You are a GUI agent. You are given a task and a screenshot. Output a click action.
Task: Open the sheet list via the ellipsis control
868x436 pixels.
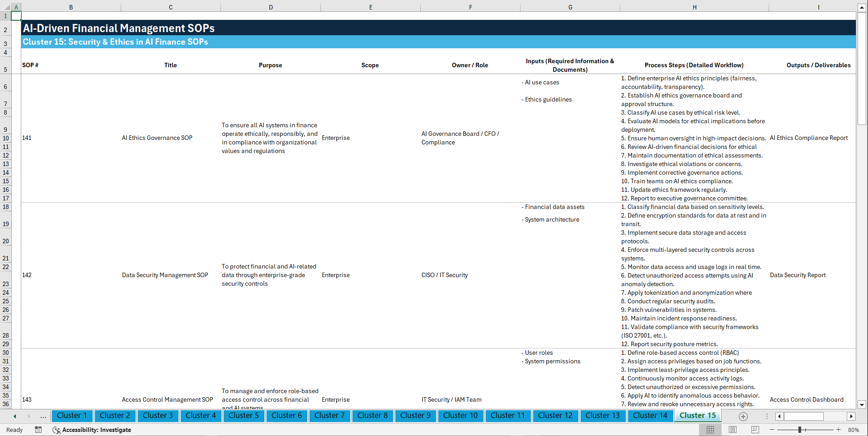pos(43,416)
